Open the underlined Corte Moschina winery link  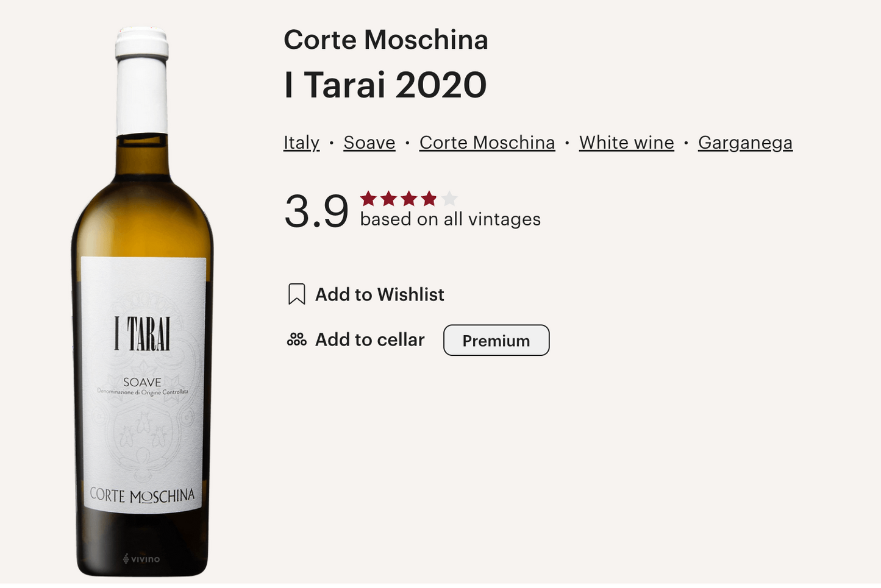click(487, 143)
